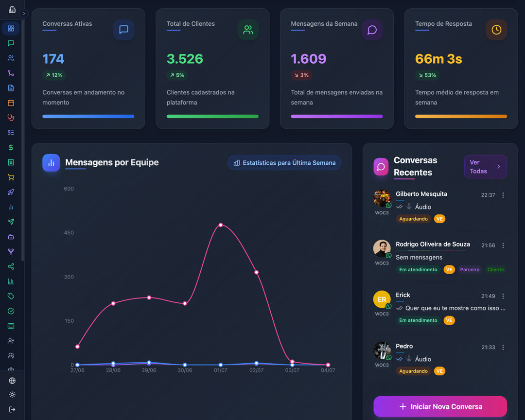Open the blue three-bar chart sidebar icon
The width and height of the screenshot is (525, 420).
tap(11, 207)
